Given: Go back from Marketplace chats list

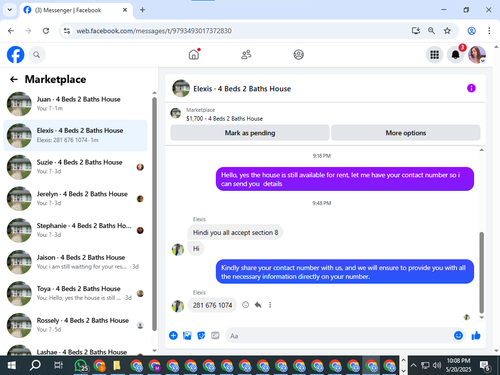Looking at the screenshot, I should (x=14, y=79).
